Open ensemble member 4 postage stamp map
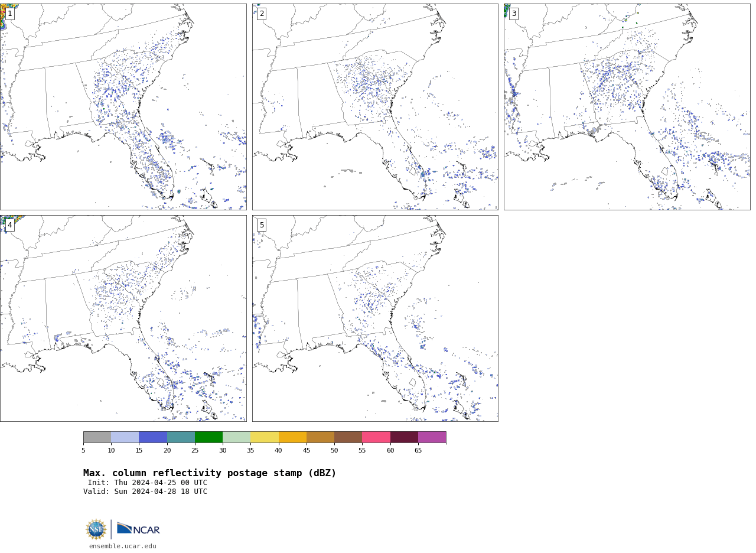Screen dimensions: 756x553 [123, 318]
